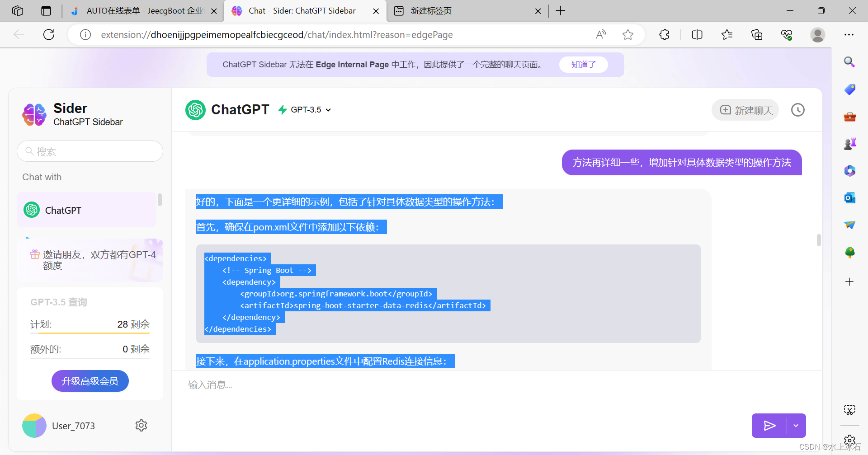This screenshot has width=868, height=455.
Task: Click the user message bubble 方法再详细一些
Action: 682,163
